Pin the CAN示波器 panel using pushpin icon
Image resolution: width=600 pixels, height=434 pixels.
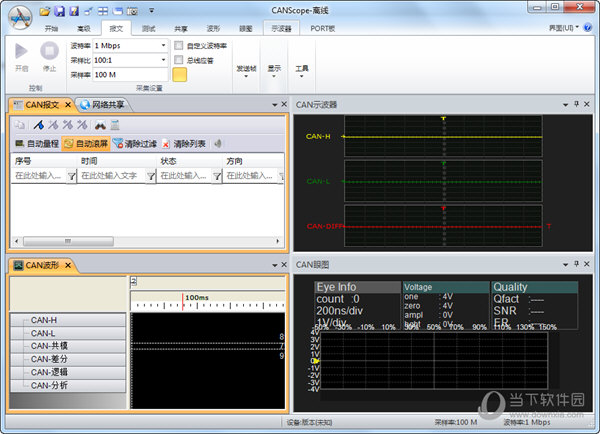(576, 104)
